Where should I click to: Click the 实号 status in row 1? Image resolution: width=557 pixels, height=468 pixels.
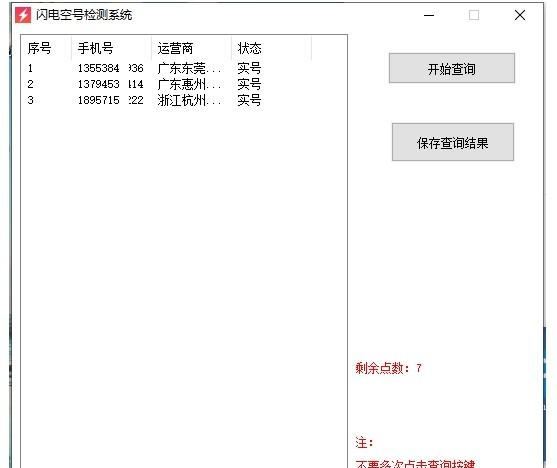tap(249, 68)
